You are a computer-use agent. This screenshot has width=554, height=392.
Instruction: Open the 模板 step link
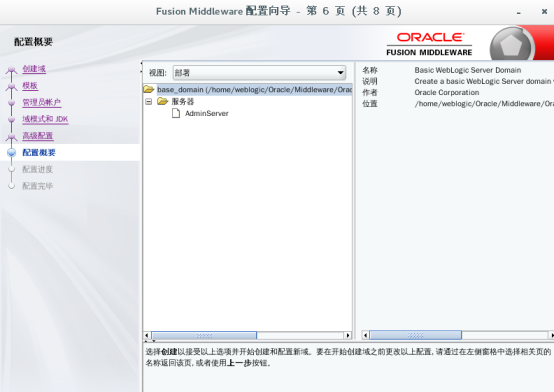click(30, 86)
